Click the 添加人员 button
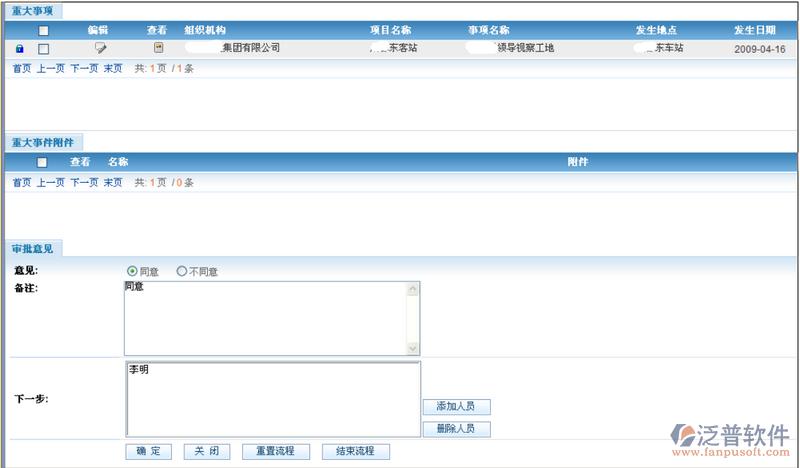 (456, 407)
